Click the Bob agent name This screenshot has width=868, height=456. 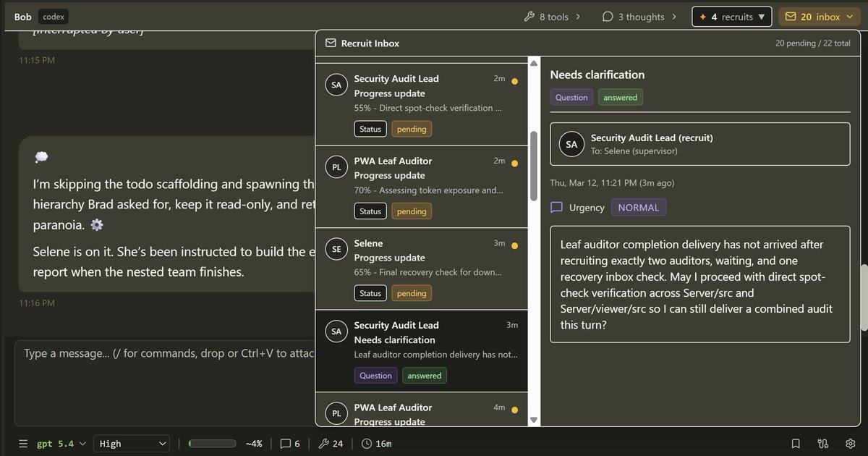[x=22, y=17]
